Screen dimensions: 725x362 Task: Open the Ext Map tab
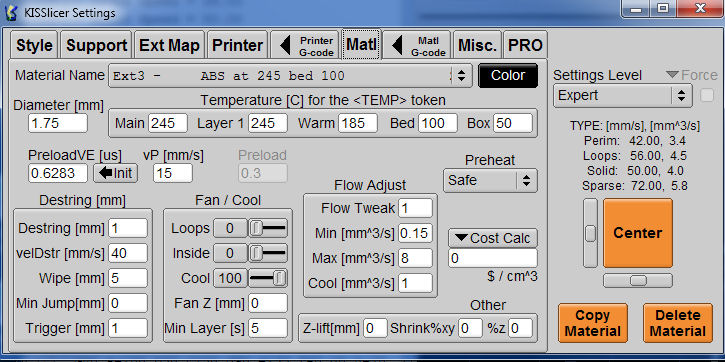169,45
